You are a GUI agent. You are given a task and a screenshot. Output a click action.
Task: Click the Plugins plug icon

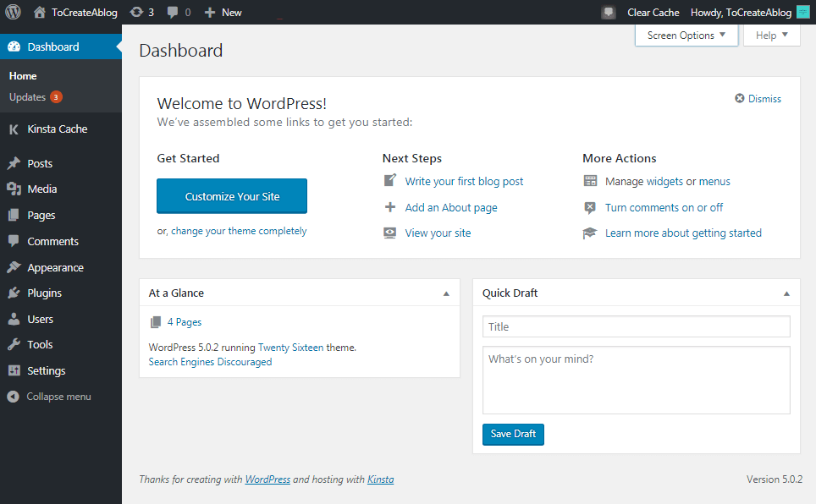(14, 293)
